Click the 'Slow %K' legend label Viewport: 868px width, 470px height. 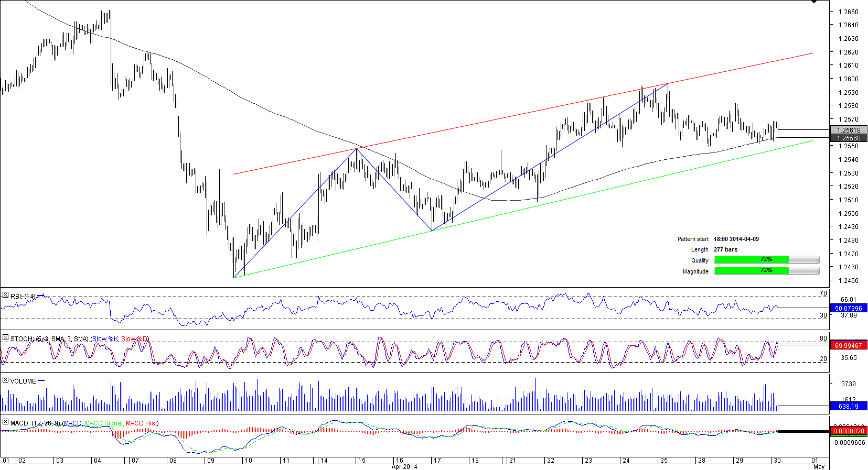coord(105,339)
